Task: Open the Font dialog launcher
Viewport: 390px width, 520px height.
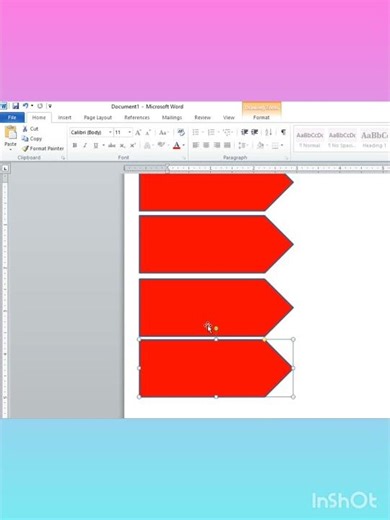Action: point(184,158)
